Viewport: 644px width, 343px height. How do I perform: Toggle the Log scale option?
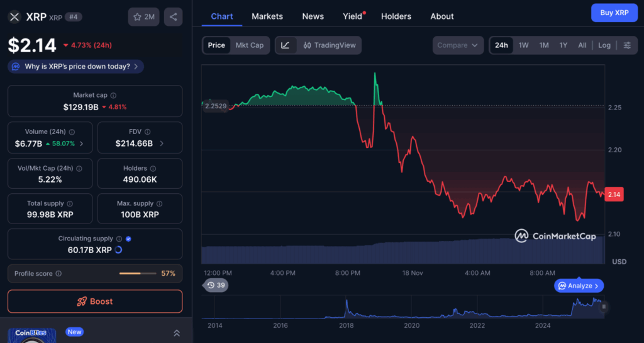pyautogui.click(x=604, y=45)
